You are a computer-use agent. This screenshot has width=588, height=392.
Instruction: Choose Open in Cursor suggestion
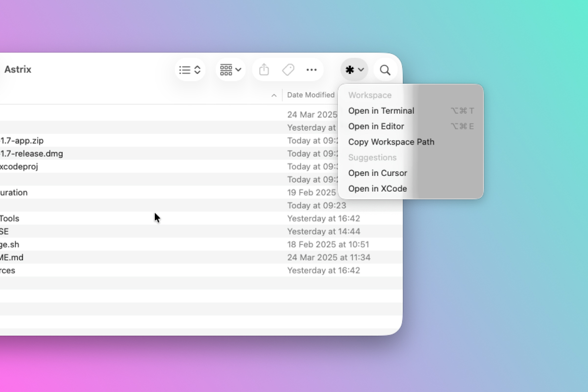(377, 173)
